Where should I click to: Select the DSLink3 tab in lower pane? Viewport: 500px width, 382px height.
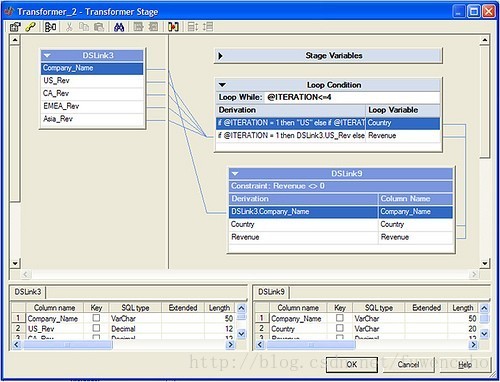(x=28, y=292)
